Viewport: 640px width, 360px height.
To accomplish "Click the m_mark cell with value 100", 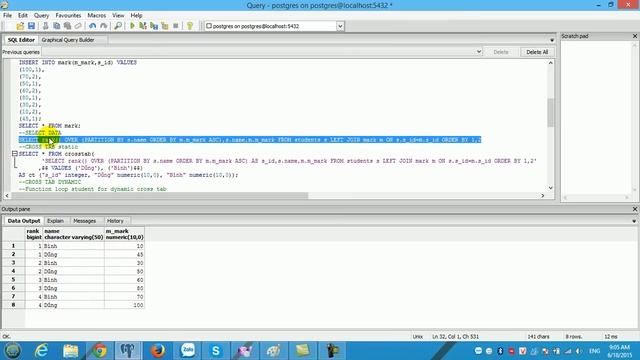I will pos(124,305).
